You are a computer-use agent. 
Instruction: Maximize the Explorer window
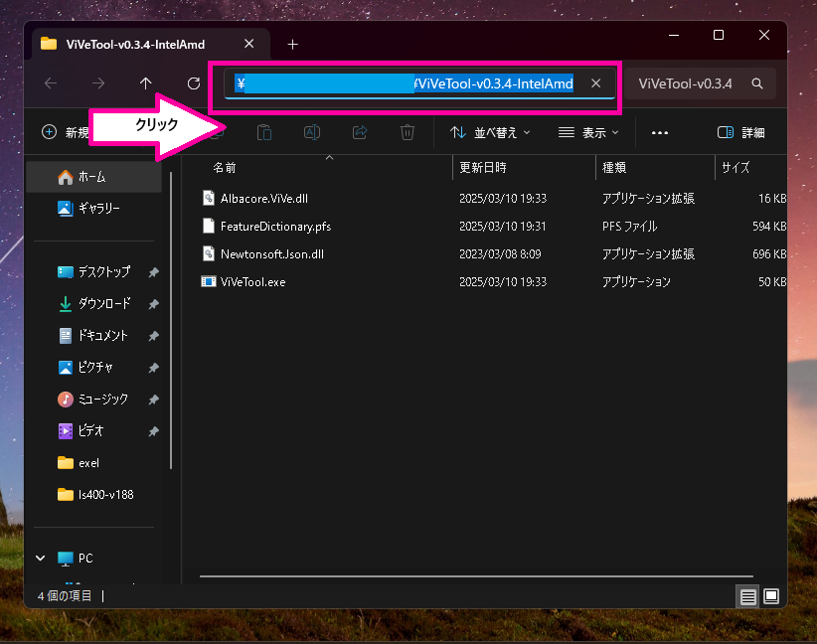tap(719, 35)
